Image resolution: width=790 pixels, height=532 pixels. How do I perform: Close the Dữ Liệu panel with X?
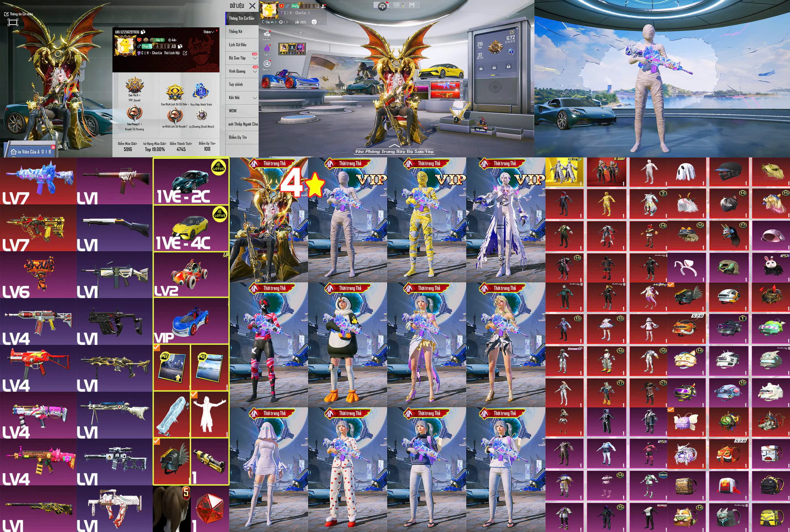click(252, 6)
